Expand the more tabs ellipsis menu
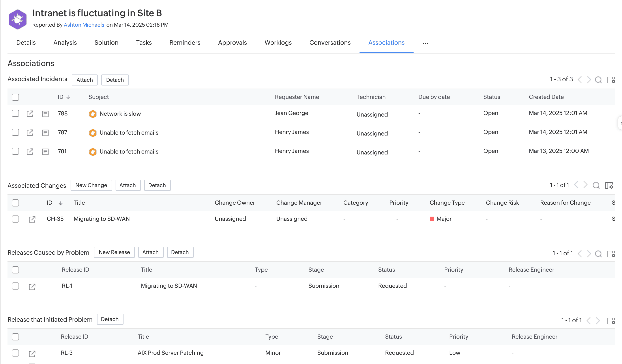The image size is (622, 364). 425,43
